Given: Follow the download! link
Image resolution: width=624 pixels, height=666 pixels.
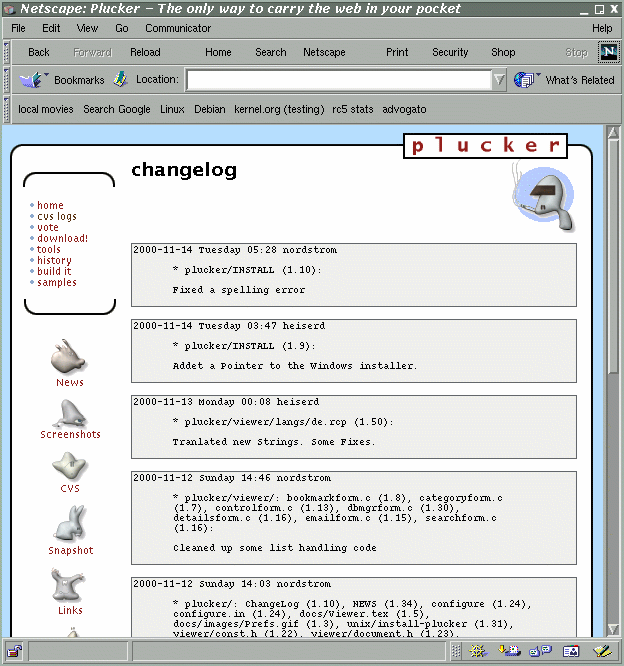Looking at the screenshot, I should (62, 238).
